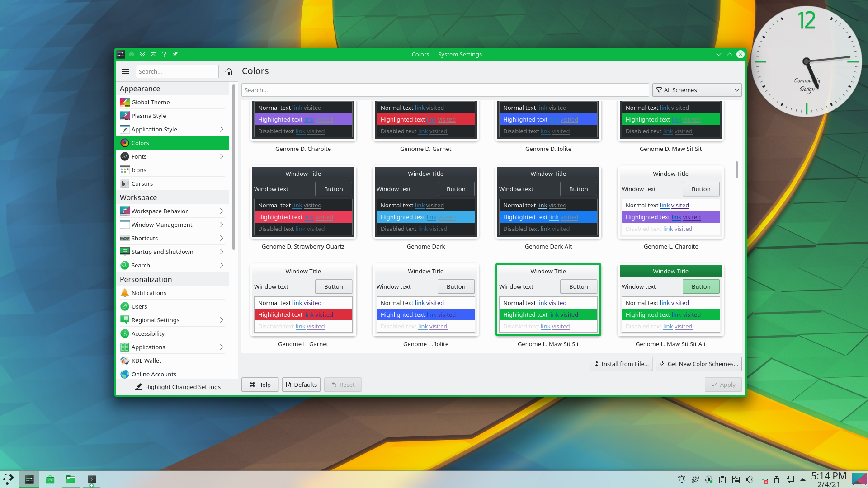This screenshot has width=868, height=488.
Task: Click the color schemes list scrollbar
Action: tap(737, 170)
